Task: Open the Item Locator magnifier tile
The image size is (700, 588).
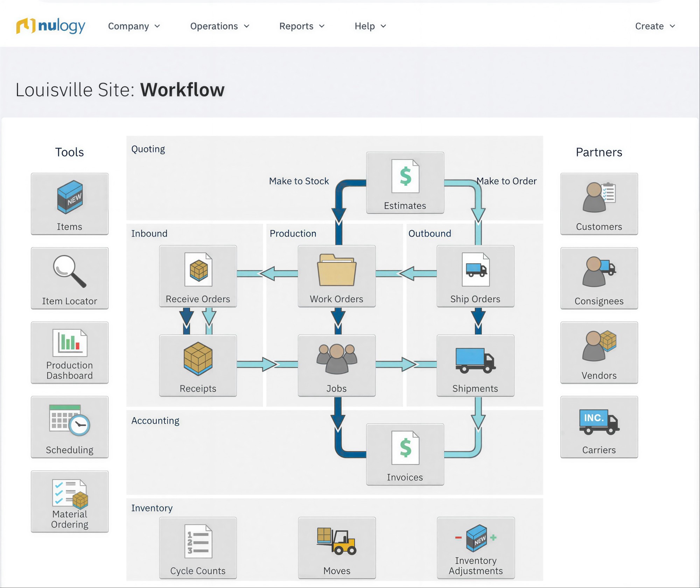Action: 70,278
